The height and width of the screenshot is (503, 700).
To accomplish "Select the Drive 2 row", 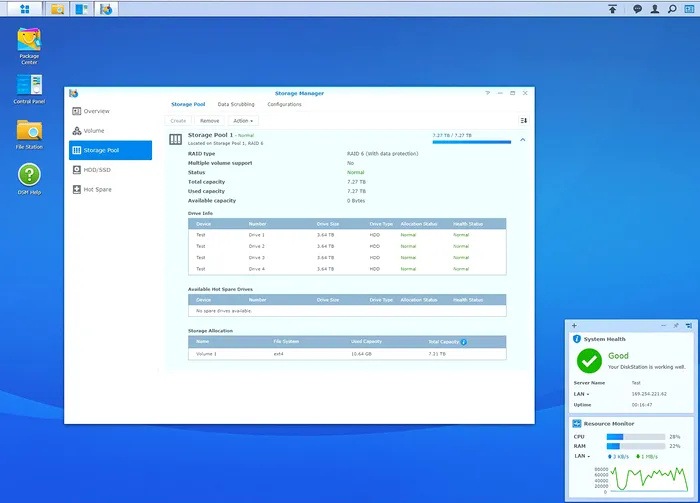I will click(x=347, y=246).
